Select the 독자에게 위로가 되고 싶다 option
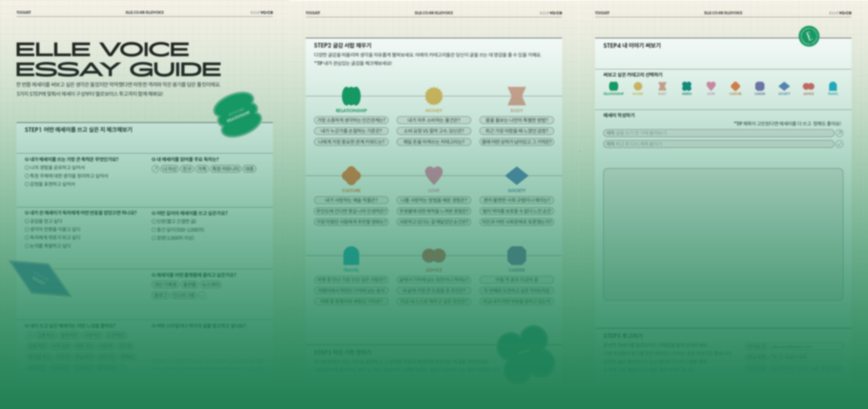This screenshot has height=409, width=868. [x=52, y=238]
